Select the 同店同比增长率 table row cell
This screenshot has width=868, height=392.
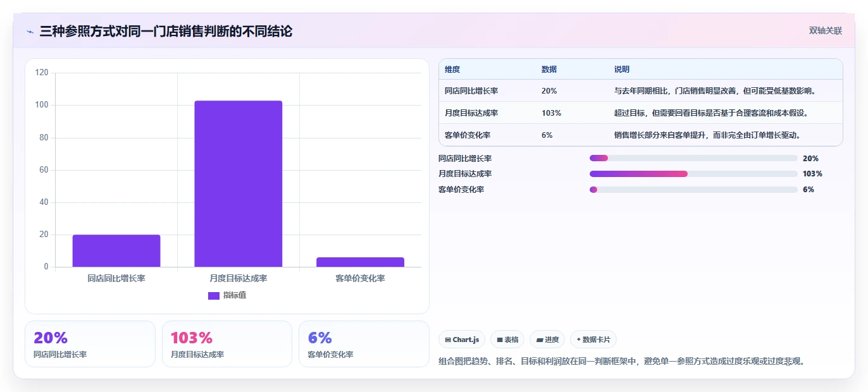[x=471, y=91]
